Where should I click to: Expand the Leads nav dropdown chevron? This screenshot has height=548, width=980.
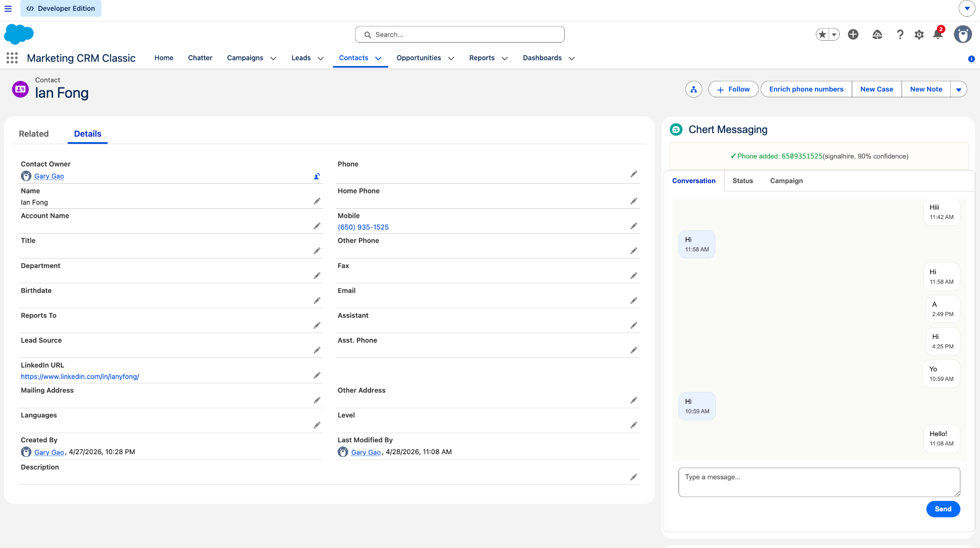(321, 58)
